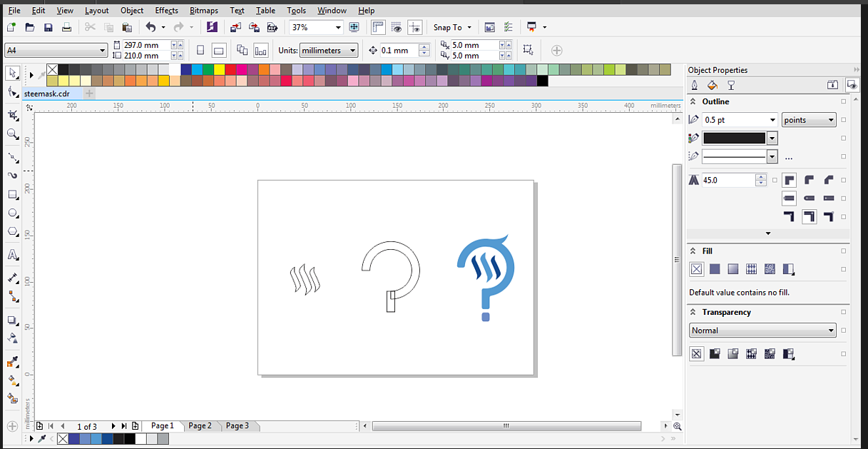Open the Effects menu
Screen dimensions: 868x449
[x=166, y=10]
